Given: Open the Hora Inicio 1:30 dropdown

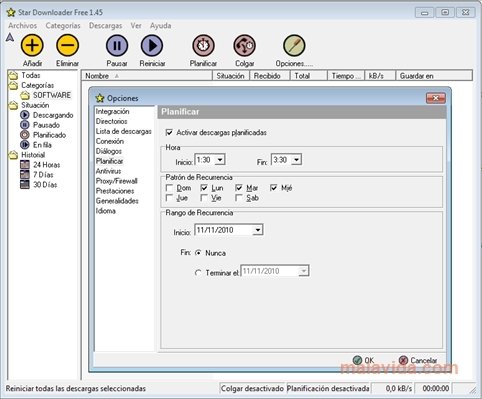Looking at the screenshot, I should tap(220, 160).
